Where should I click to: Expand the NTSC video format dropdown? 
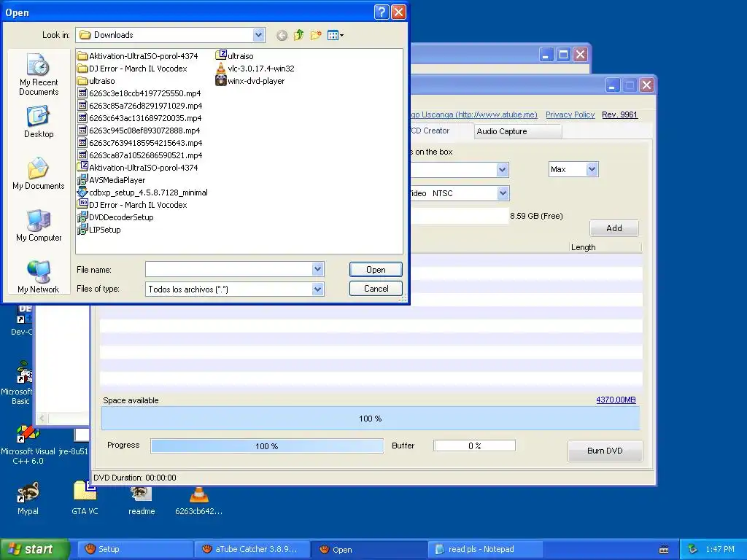tap(503, 192)
